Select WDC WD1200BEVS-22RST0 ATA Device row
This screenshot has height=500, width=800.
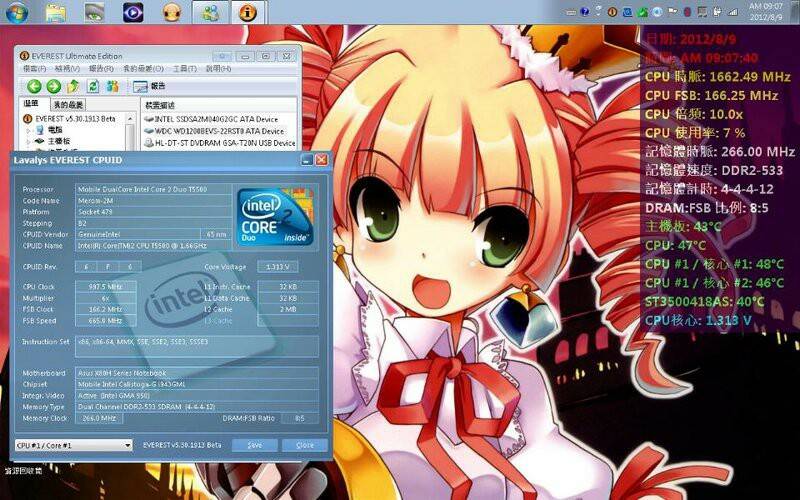(215, 131)
